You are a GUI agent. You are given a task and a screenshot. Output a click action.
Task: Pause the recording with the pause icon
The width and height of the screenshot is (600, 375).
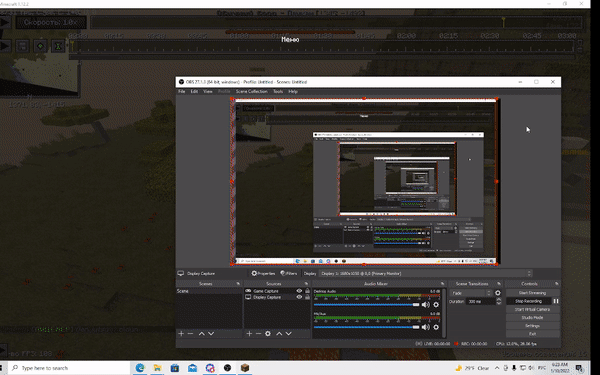pos(556,301)
